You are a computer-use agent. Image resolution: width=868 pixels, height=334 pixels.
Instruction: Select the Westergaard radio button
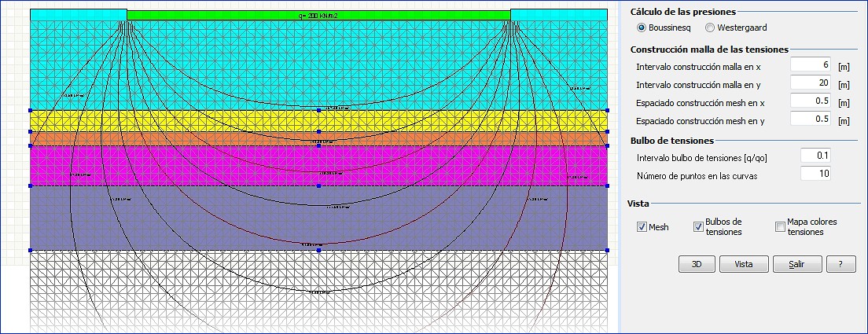pos(710,28)
